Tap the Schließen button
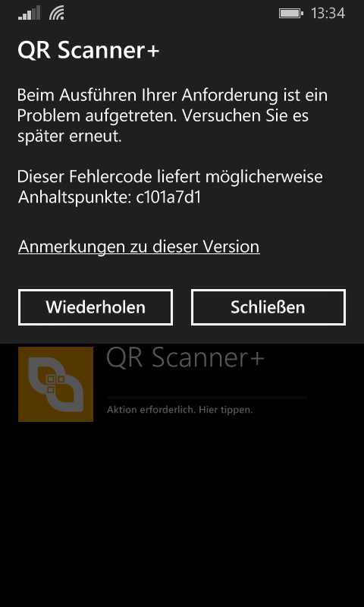 coord(268,307)
